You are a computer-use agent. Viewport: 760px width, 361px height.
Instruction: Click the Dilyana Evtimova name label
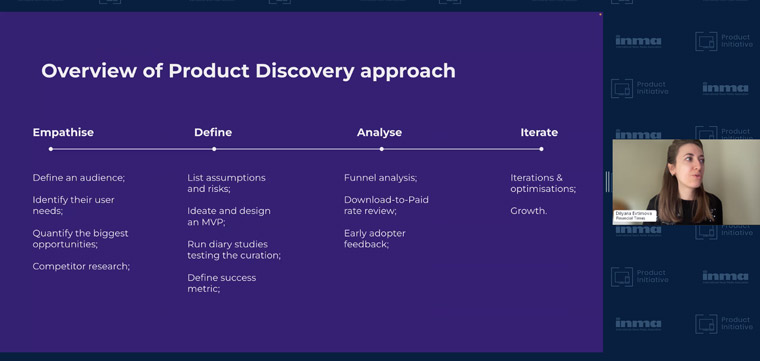tap(635, 216)
